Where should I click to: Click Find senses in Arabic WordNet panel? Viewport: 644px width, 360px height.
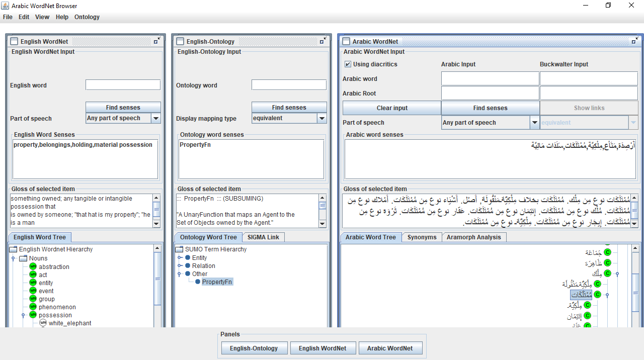pyautogui.click(x=491, y=108)
